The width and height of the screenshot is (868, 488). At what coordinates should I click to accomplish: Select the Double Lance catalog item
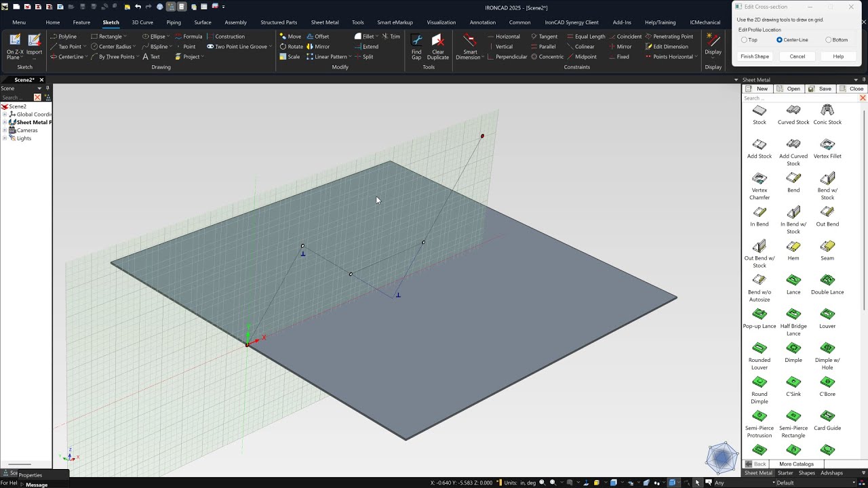(x=827, y=284)
